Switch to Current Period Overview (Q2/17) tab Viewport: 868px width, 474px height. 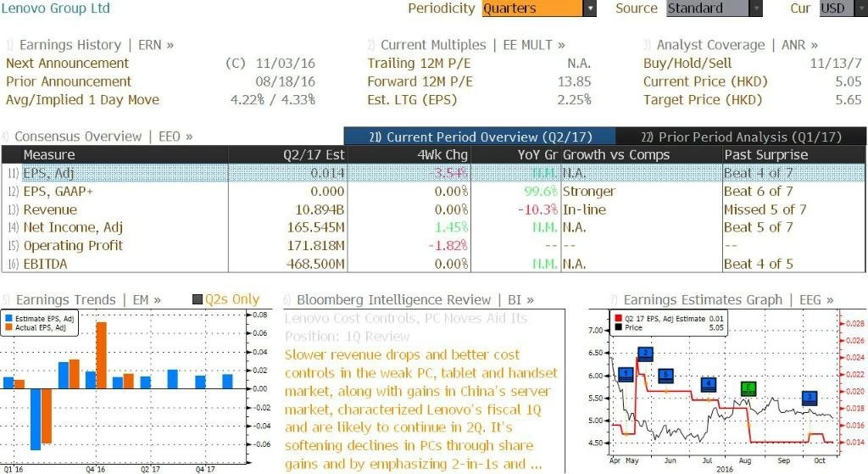(x=480, y=137)
